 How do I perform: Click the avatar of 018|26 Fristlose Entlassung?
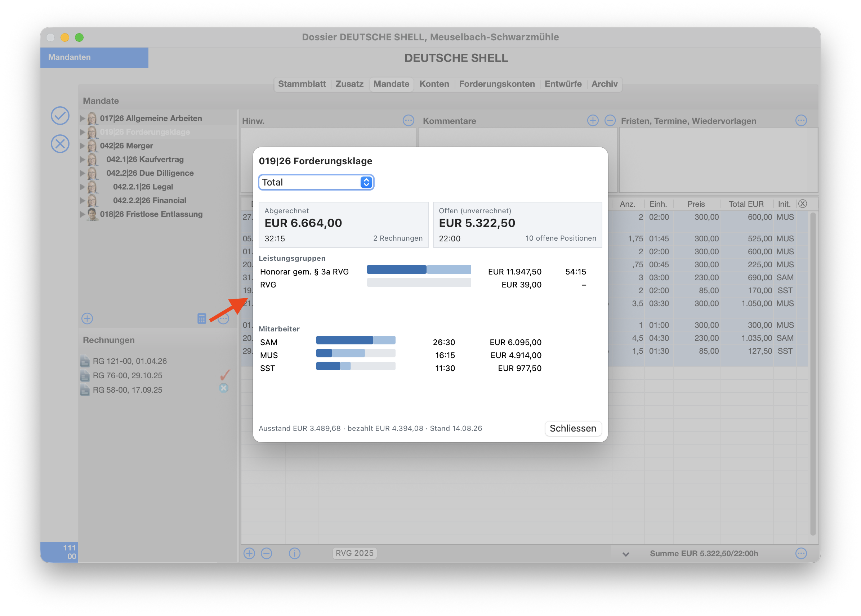[x=92, y=214]
